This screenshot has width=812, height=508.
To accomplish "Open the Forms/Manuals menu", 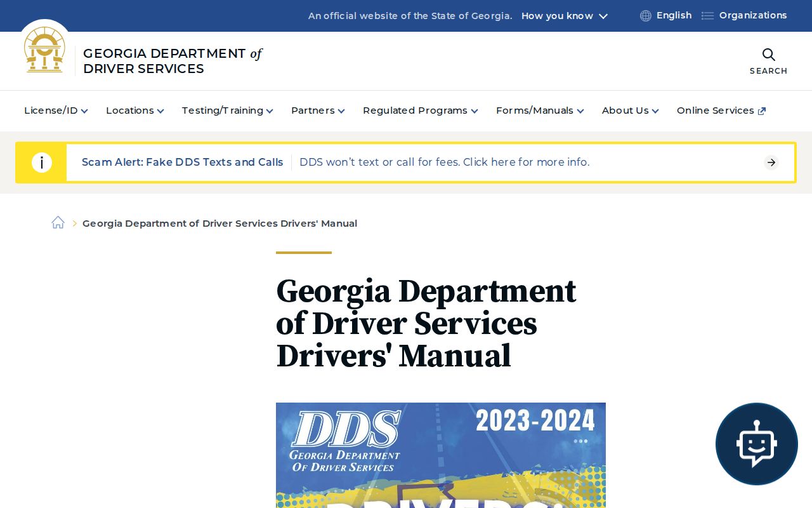I will coord(540,110).
